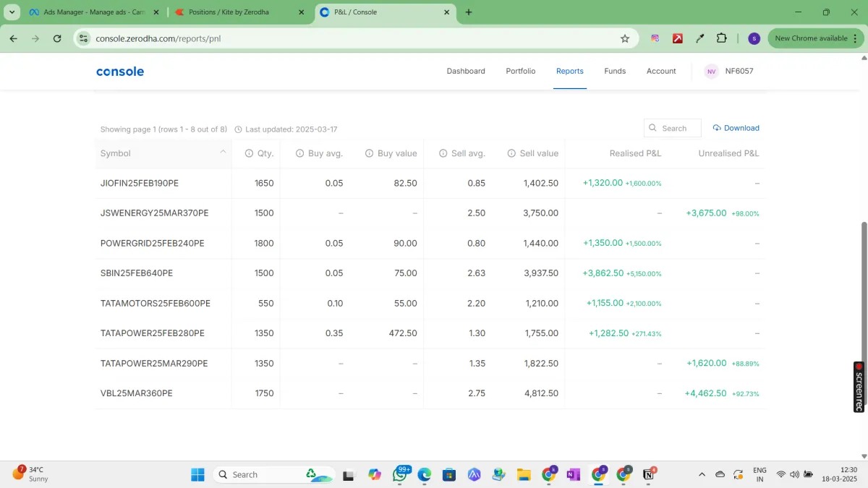Click the Unrealised P&L column header
Screen dimensions: 868x488
click(728, 153)
